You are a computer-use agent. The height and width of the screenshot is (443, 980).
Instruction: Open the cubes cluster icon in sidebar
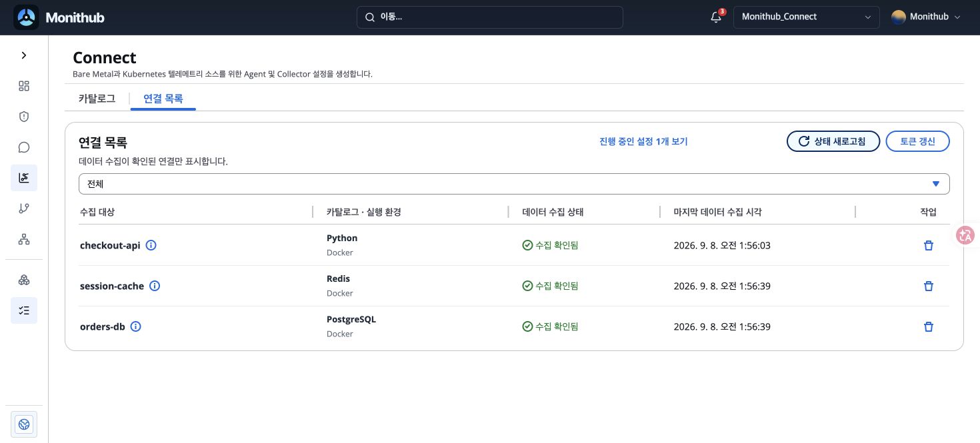tap(24, 280)
